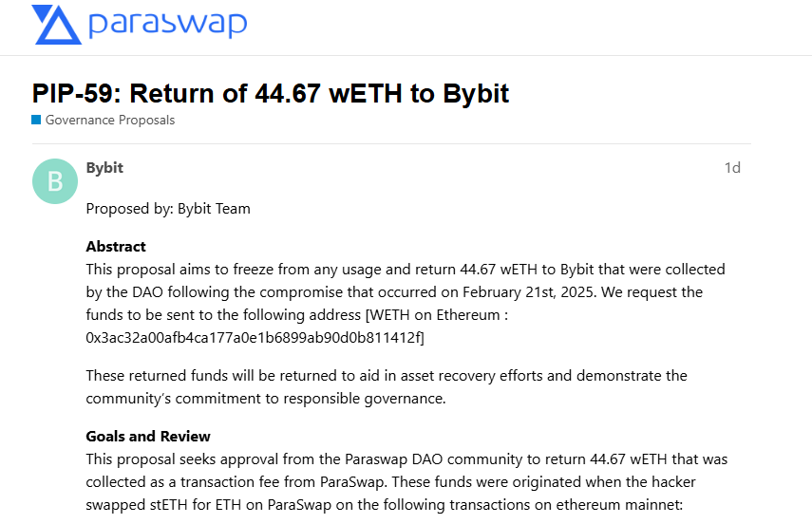The image size is (812, 524).
Task: Click the "Proposed by: Bybit Team" line
Action: (x=168, y=209)
